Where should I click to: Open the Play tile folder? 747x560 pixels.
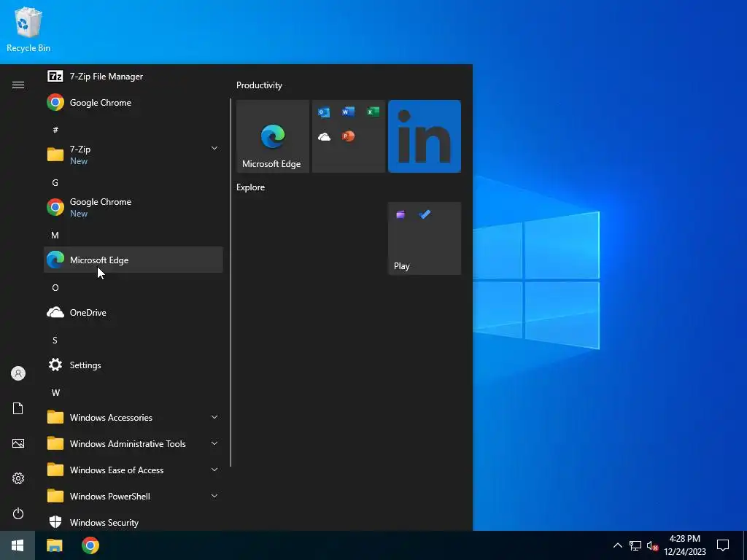[425, 238]
